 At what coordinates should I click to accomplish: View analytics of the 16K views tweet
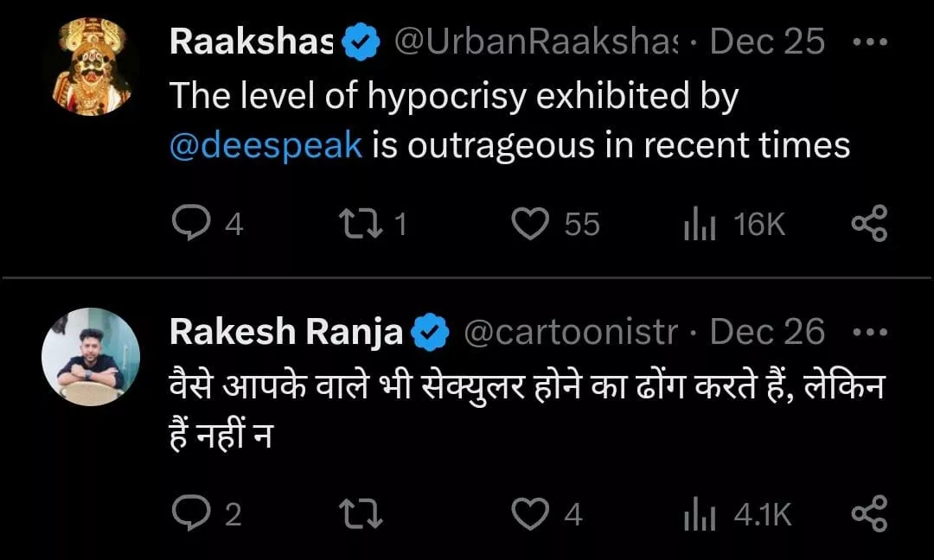click(x=697, y=225)
